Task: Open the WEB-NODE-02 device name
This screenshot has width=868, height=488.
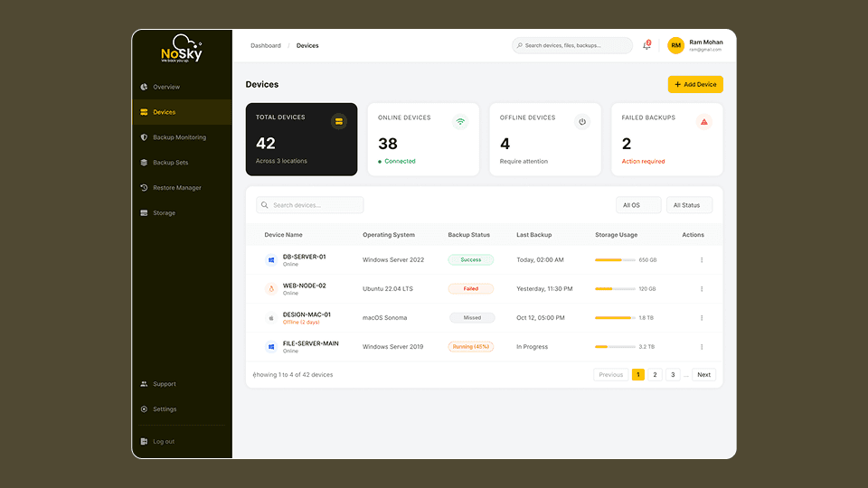Action: click(x=305, y=286)
